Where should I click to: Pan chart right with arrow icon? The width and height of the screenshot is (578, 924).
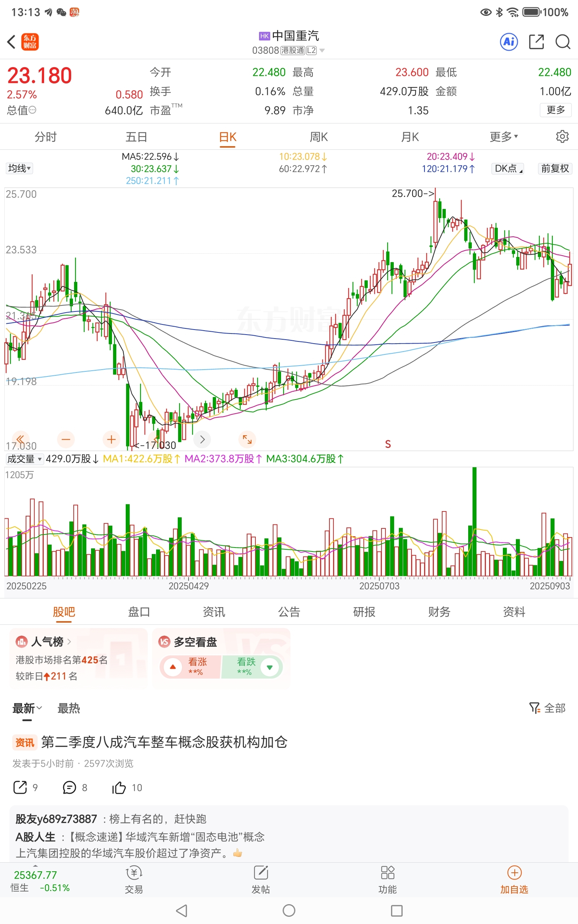pyautogui.click(x=202, y=440)
